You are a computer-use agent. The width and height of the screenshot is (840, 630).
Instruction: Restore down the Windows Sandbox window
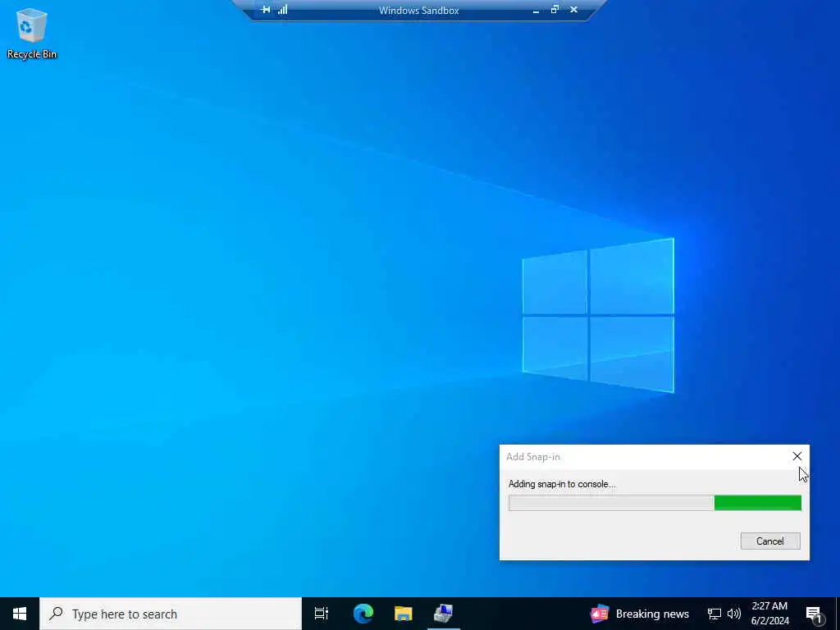[555, 10]
